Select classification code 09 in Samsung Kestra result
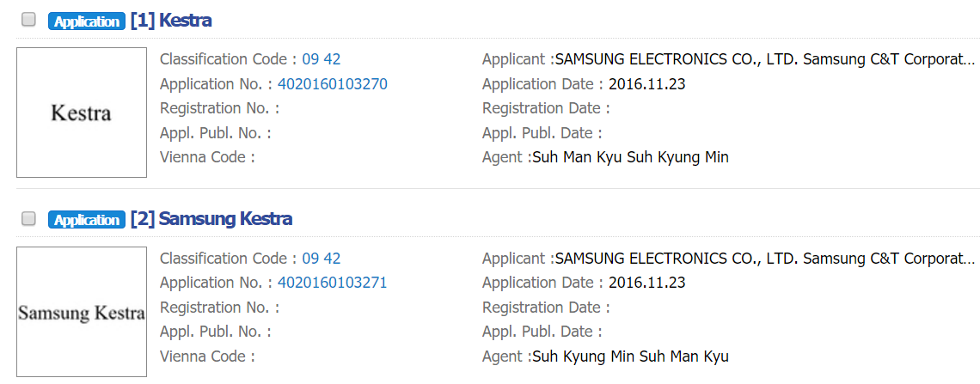 [310, 259]
